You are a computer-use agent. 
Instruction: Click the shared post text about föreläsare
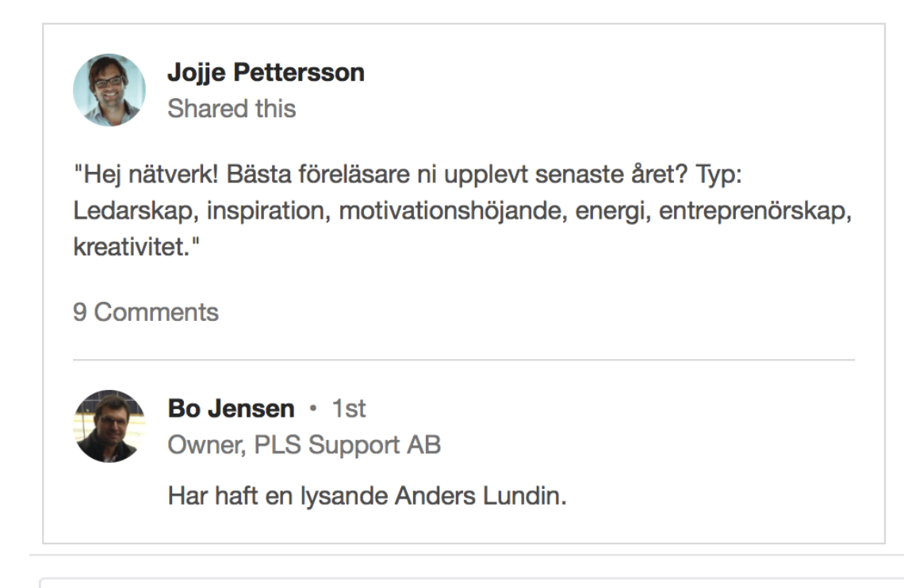click(x=462, y=210)
